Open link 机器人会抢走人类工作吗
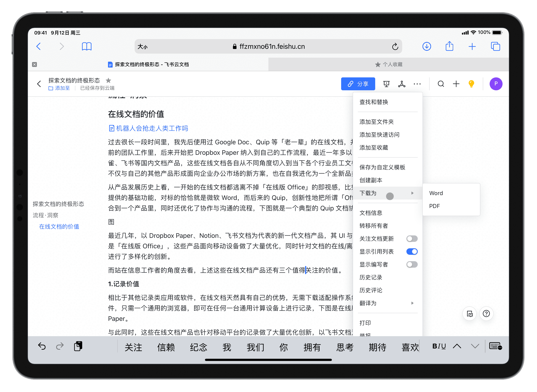This screenshot has height=392, width=537. (148, 128)
